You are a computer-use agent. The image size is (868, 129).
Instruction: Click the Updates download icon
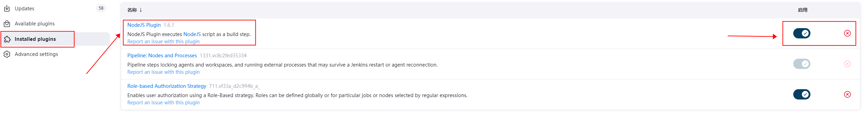coord(7,8)
